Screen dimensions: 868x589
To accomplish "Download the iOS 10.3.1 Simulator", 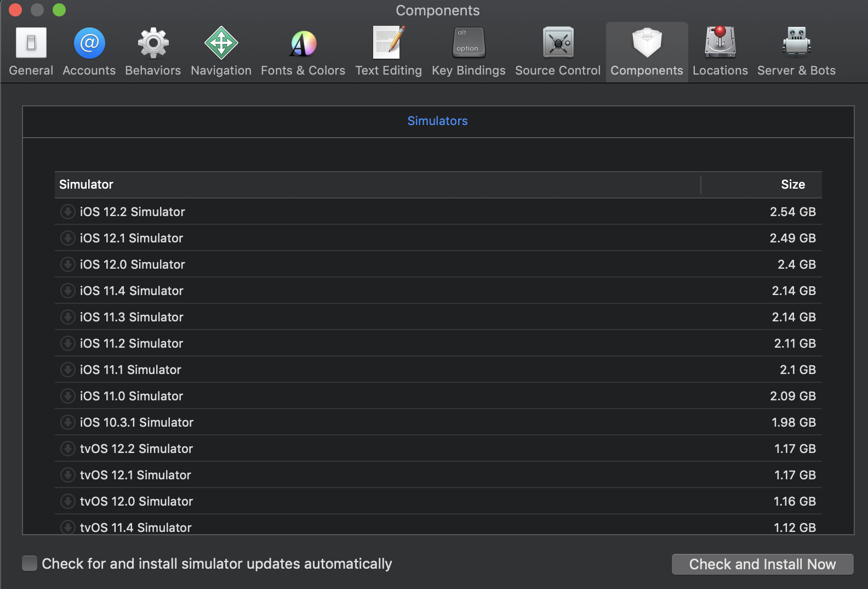I will [67, 422].
